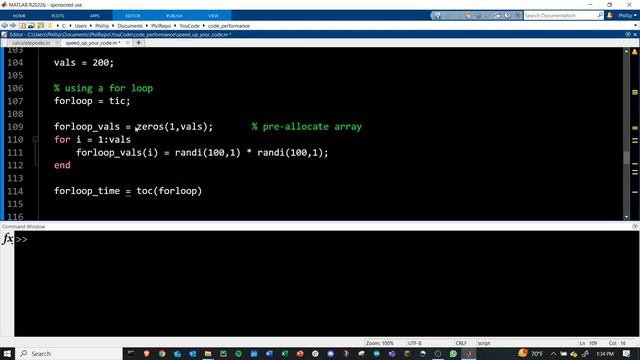Open File Explorer from the taskbar
The height and width of the screenshot is (360, 640).
point(208,353)
